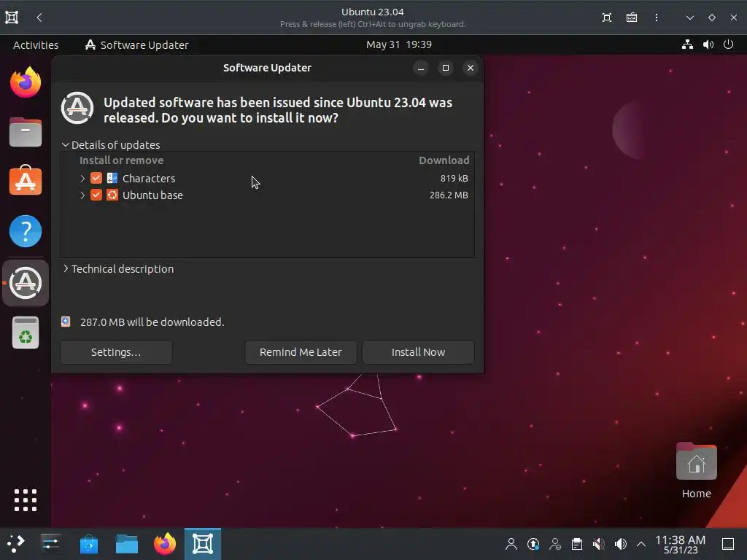Open the power menu icon in Ubuntu top bar
747x560 pixels.
(x=729, y=44)
